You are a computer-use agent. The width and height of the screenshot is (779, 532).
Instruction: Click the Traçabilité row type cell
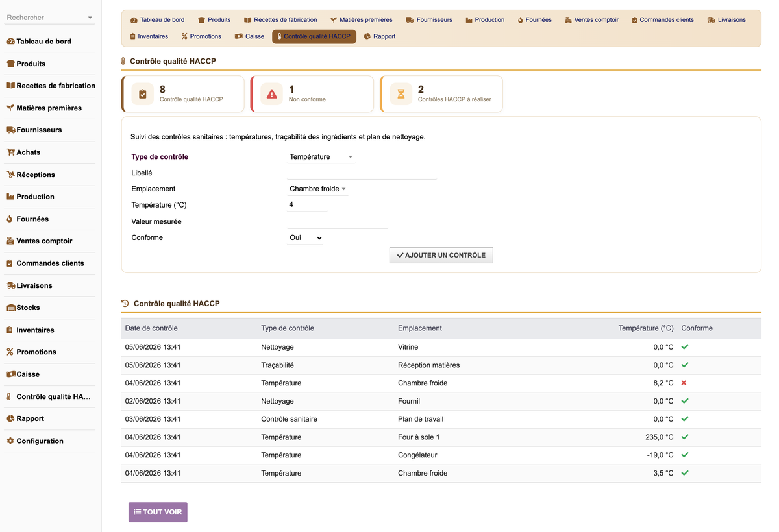(278, 365)
